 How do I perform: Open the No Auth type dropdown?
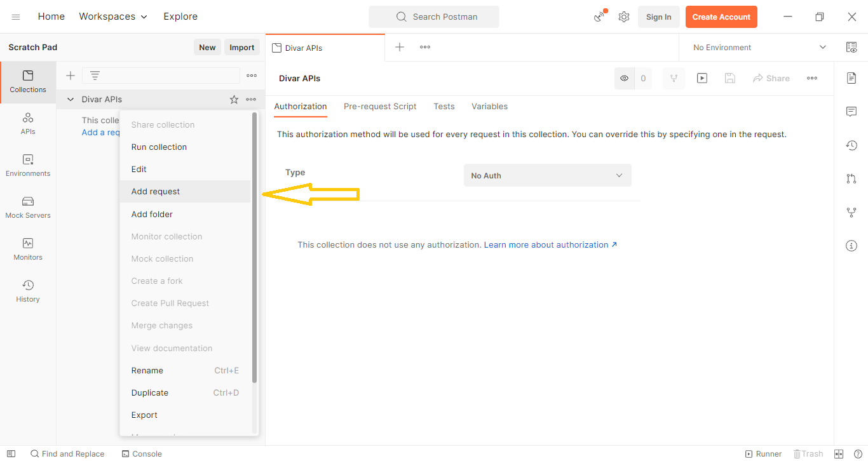point(548,175)
